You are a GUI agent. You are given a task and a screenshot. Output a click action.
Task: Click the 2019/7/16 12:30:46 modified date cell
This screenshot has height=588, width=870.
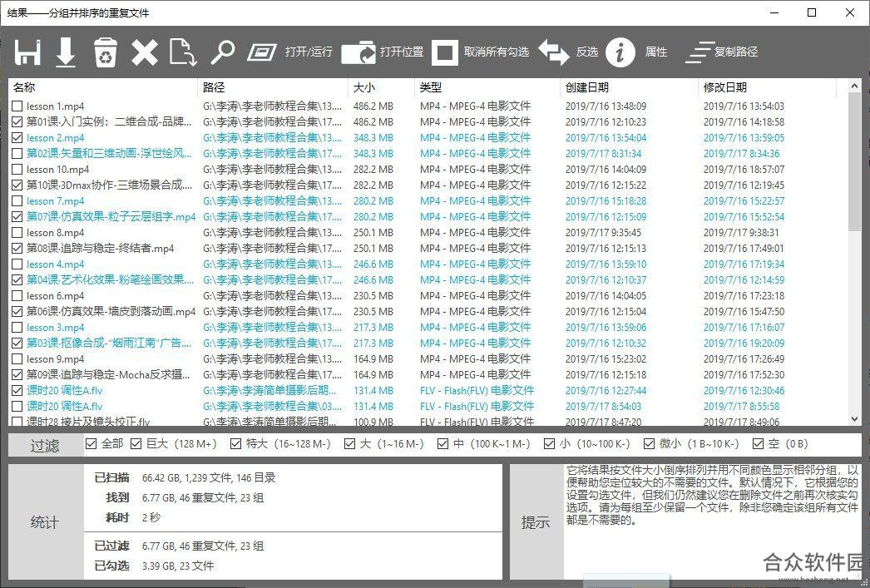click(x=744, y=391)
